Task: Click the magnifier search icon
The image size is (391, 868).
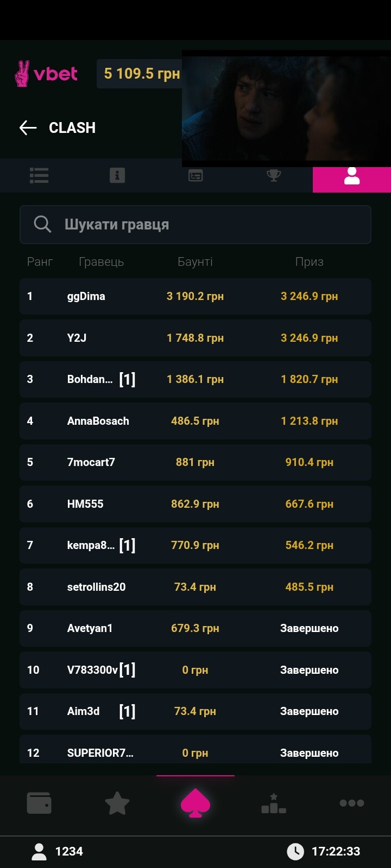Action: pyautogui.click(x=42, y=224)
